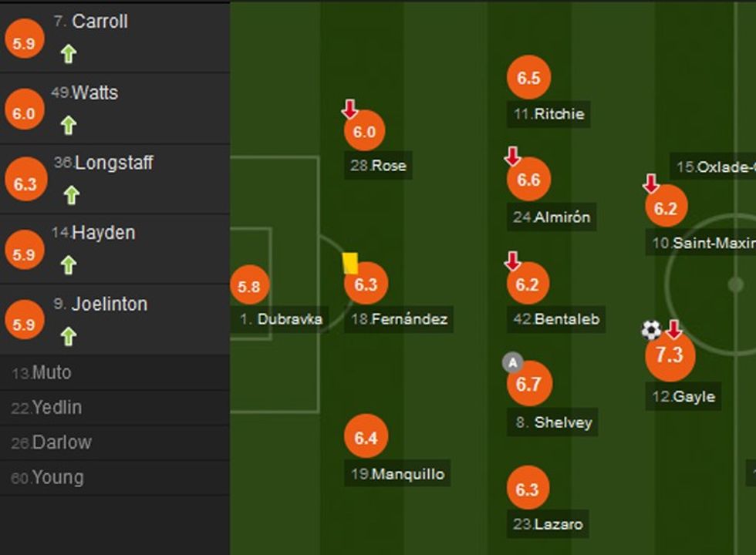Select Darlow from the bench list
This screenshot has height=555, width=756.
pos(61,442)
